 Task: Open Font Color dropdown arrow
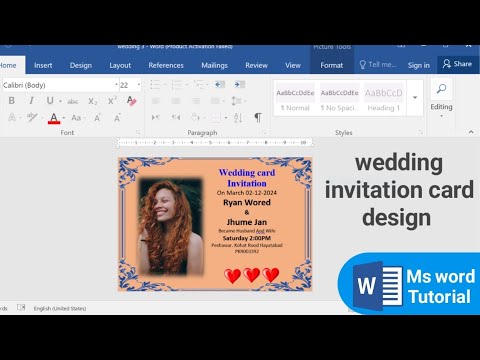point(64,118)
